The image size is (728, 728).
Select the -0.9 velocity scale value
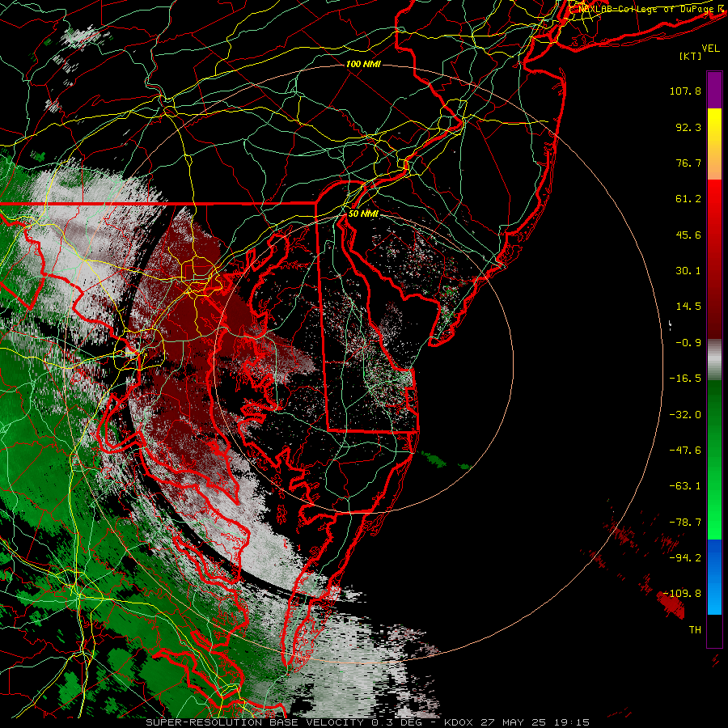click(x=688, y=343)
